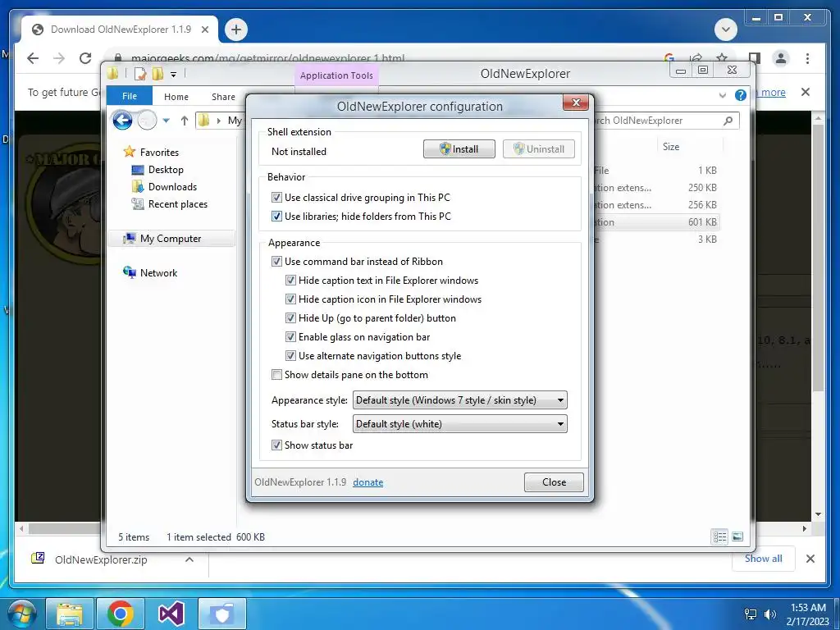Switch to the Share ribbon tab
The height and width of the screenshot is (630, 840).
223,97
